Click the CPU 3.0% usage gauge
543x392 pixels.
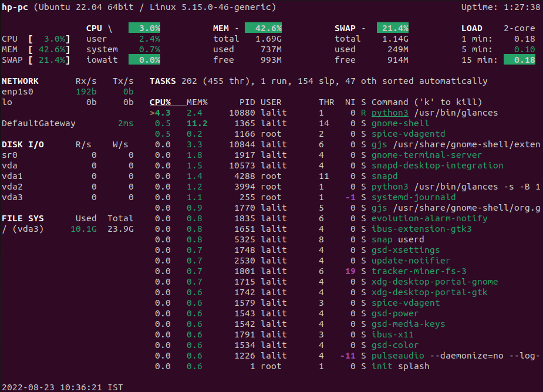click(x=144, y=28)
